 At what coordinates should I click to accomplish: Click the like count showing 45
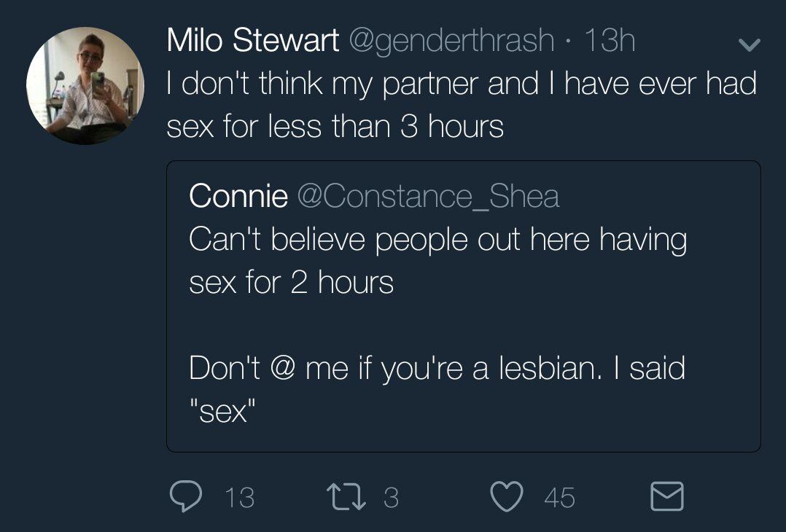[x=559, y=498]
